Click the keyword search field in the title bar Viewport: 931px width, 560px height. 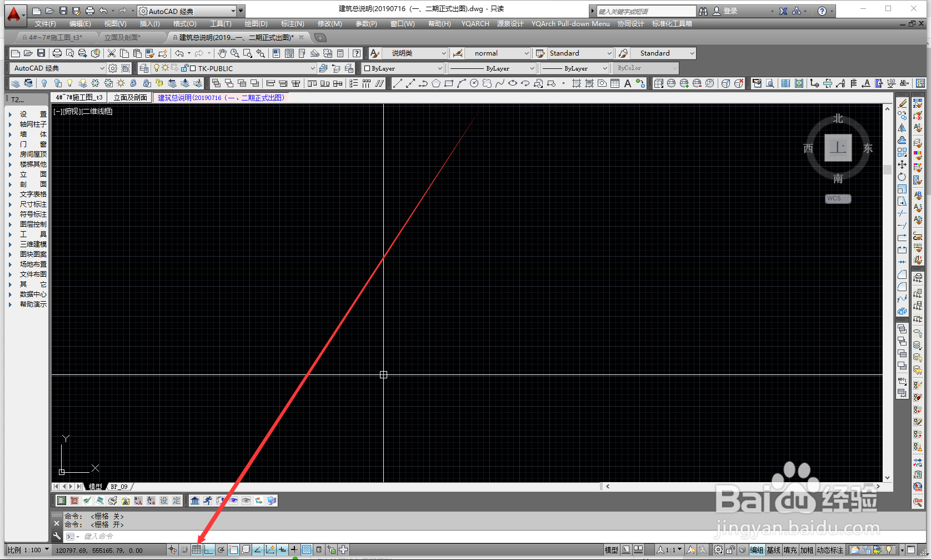point(647,11)
